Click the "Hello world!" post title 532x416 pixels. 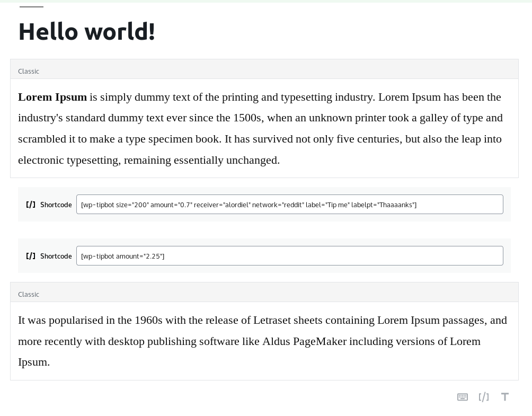click(87, 31)
